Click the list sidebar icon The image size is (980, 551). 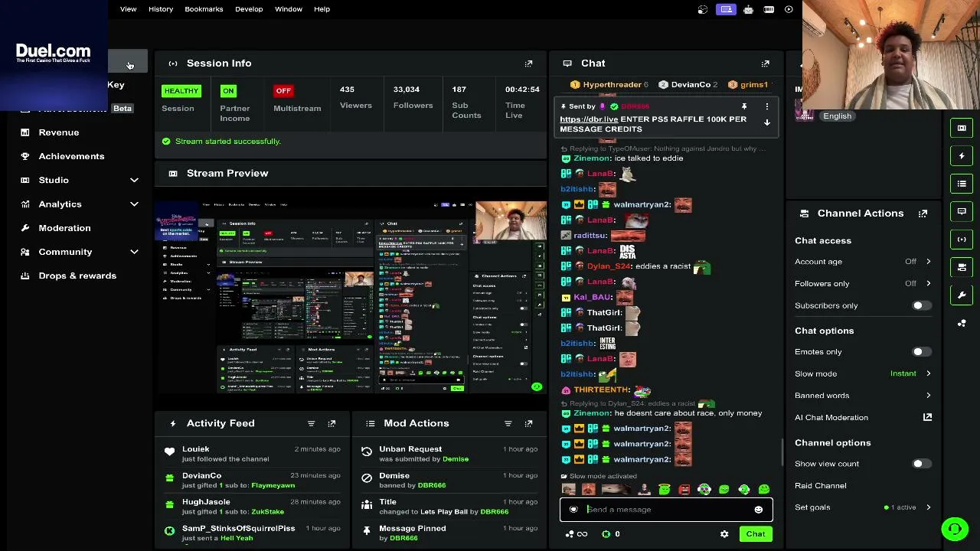coord(962,184)
